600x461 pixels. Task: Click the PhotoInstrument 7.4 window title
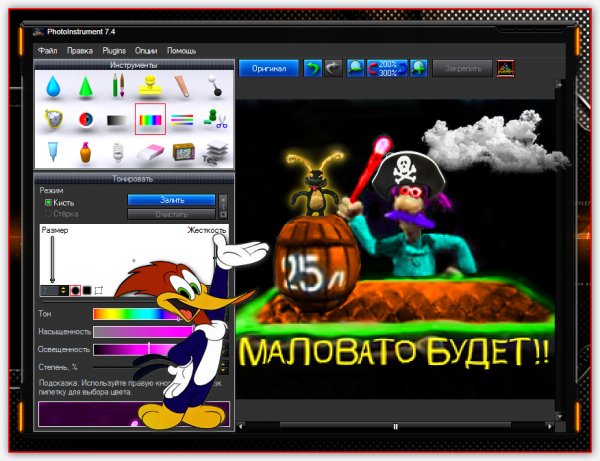coord(81,32)
